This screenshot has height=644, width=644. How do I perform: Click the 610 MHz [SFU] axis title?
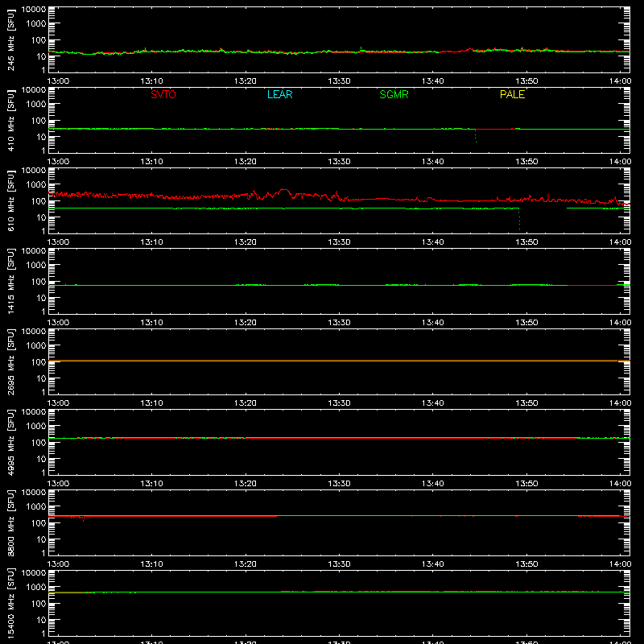pos(11,200)
